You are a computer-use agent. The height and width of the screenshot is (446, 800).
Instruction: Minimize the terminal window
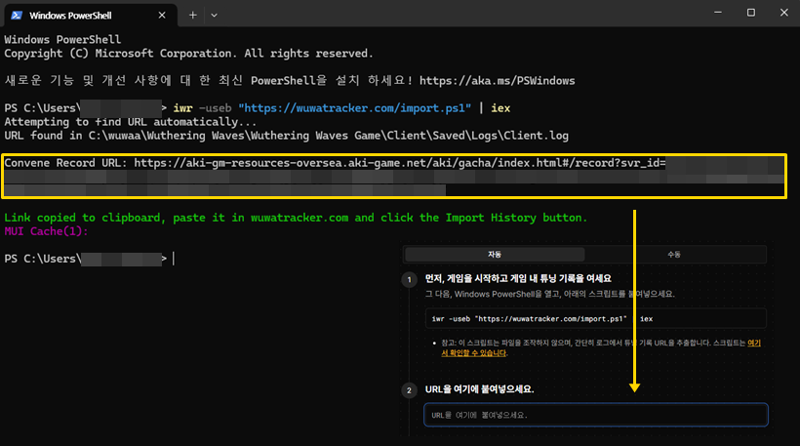tap(718, 12)
